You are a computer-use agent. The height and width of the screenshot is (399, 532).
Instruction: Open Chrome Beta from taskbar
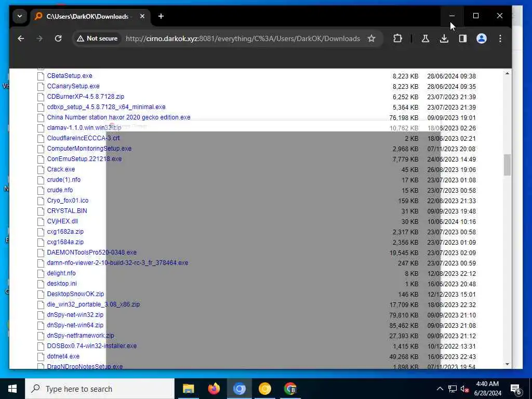pos(290,389)
